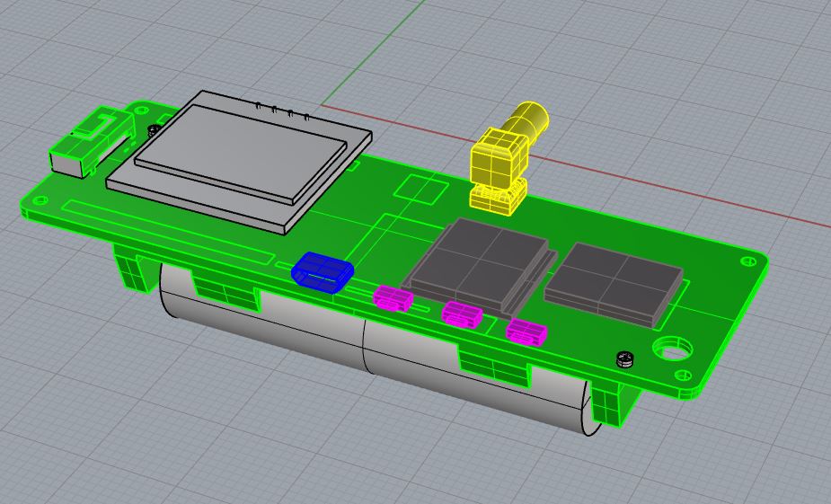Screen dimensions: 831x504
Task: Select the dark grey chip nearest the board end
Action: 614,285
